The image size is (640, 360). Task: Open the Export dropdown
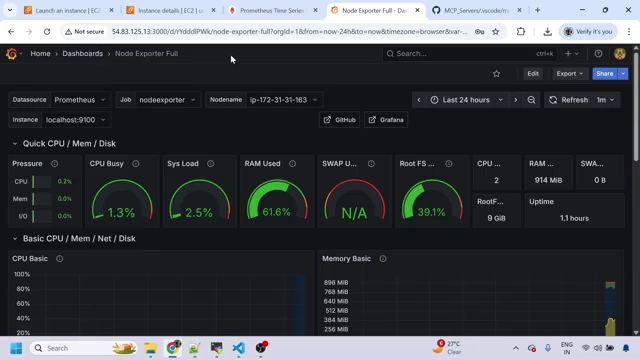pyautogui.click(x=570, y=74)
